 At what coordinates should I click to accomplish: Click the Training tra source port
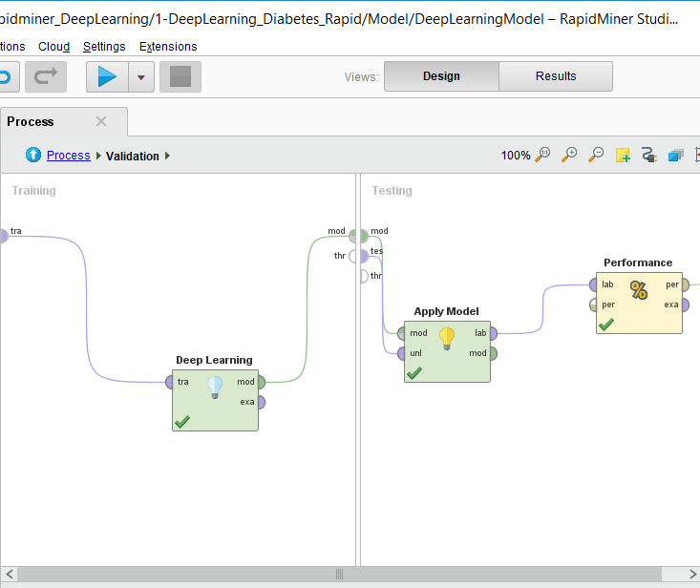tap(4, 236)
